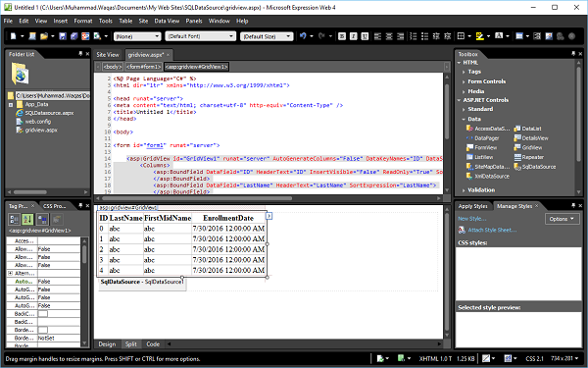Expand the Standard ASP.NET controls group

(464, 109)
